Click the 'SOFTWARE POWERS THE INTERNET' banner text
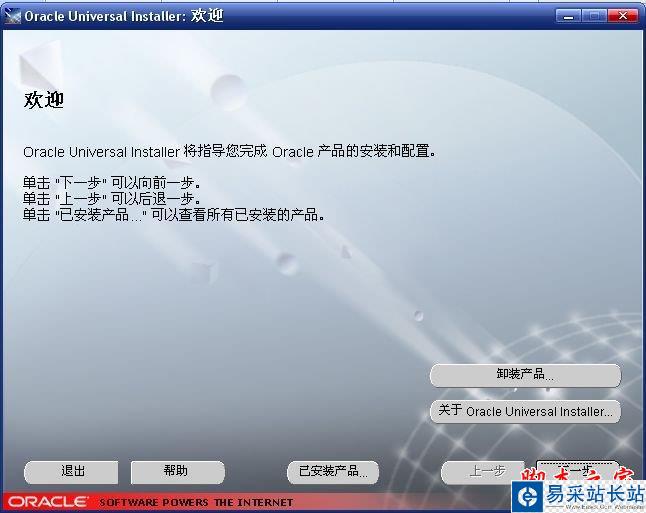The width and height of the screenshot is (646, 513). (196, 502)
